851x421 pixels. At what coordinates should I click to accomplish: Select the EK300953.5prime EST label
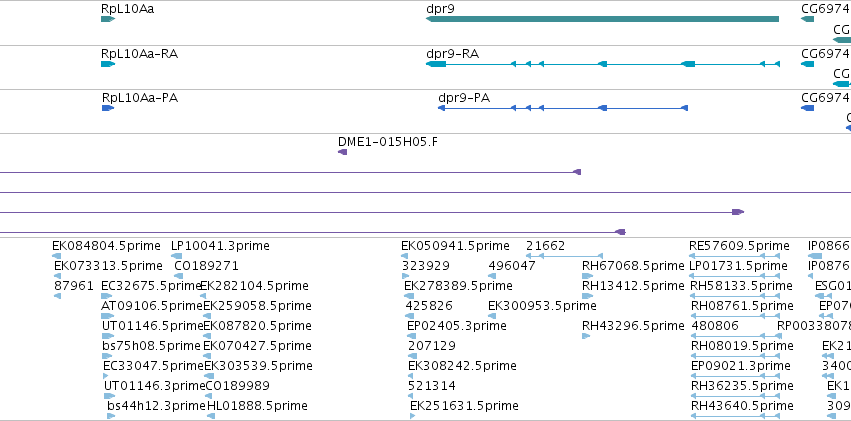[542, 305]
